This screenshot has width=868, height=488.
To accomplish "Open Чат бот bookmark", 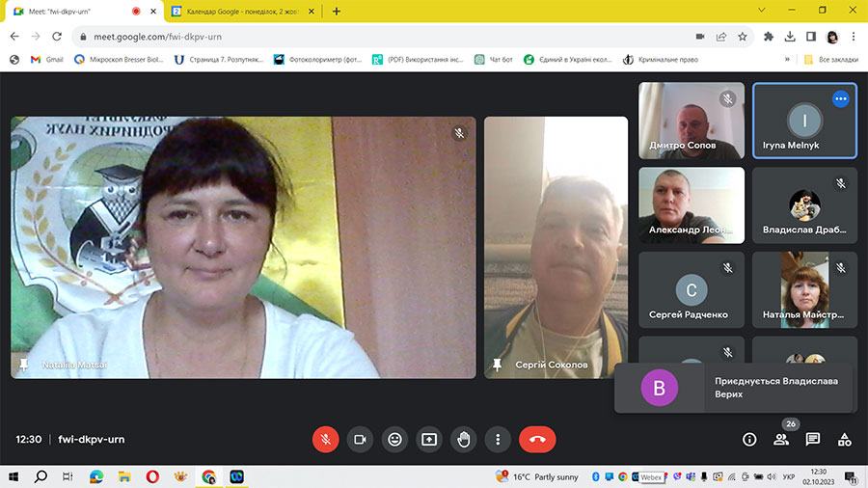I will (494, 59).
